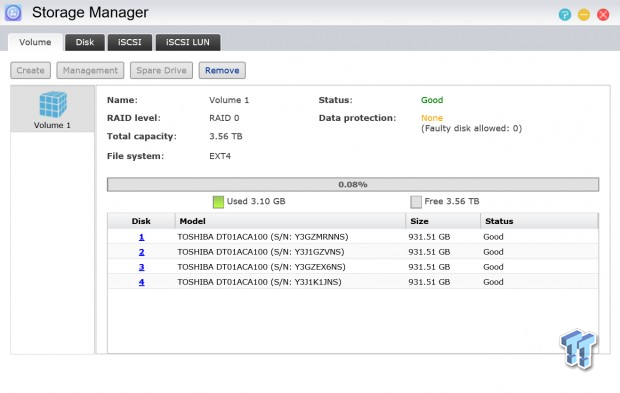Click the green Used space swatch
The width and height of the screenshot is (620, 393).
coord(218,202)
